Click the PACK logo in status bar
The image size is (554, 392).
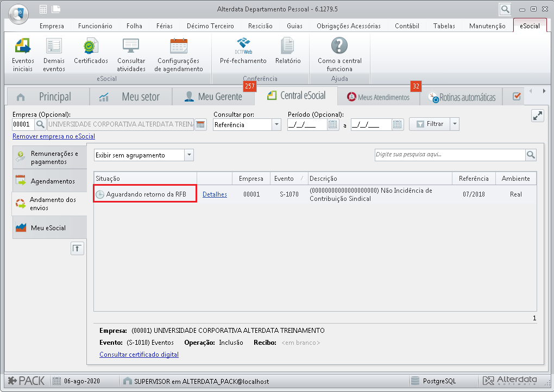coord(27,381)
